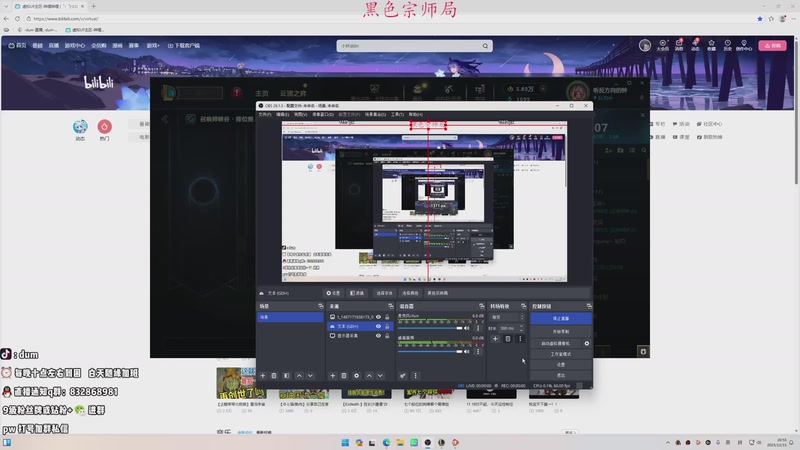Open options menu of first mixer channel
Viewport: 800px width, 450px height.
[x=478, y=328]
